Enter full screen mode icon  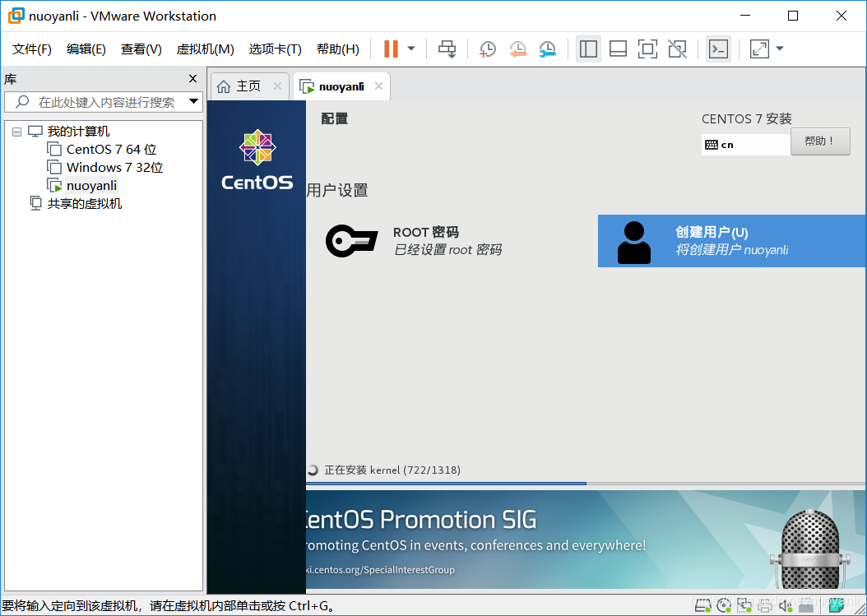tap(647, 49)
